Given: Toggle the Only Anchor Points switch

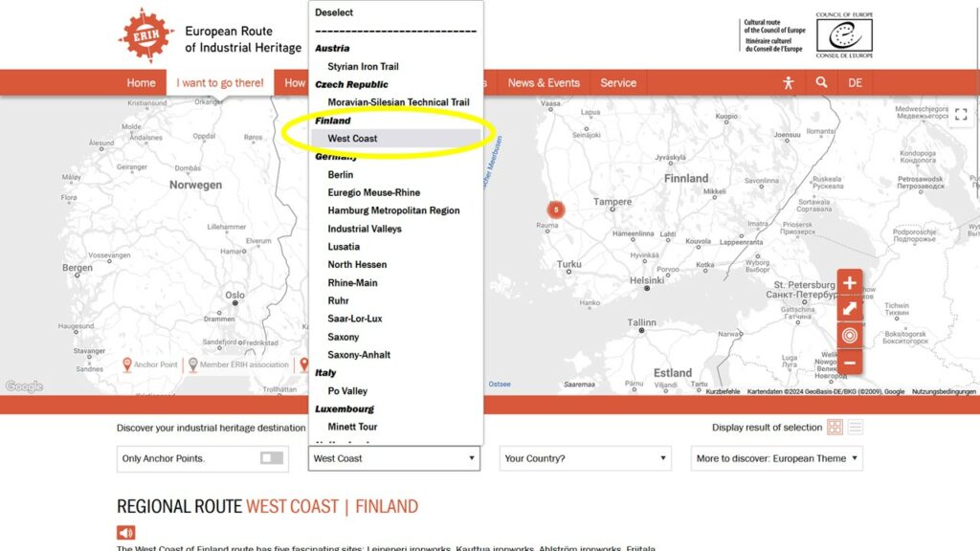Looking at the screenshot, I should tap(271, 458).
